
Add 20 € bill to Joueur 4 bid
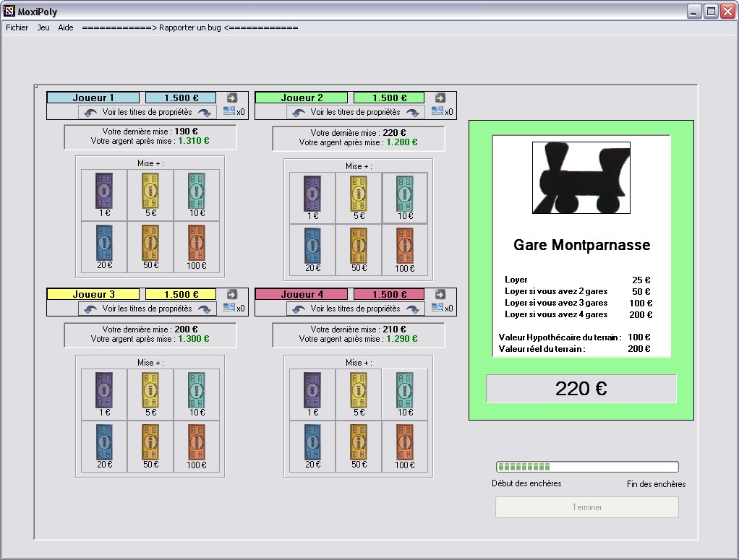312,446
